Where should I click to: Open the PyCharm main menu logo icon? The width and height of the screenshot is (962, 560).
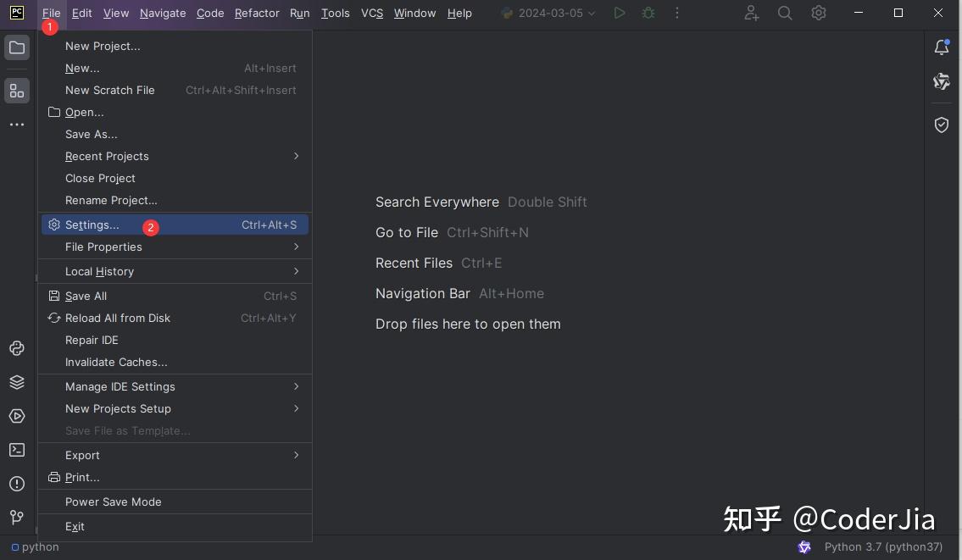(x=17, y=13)
